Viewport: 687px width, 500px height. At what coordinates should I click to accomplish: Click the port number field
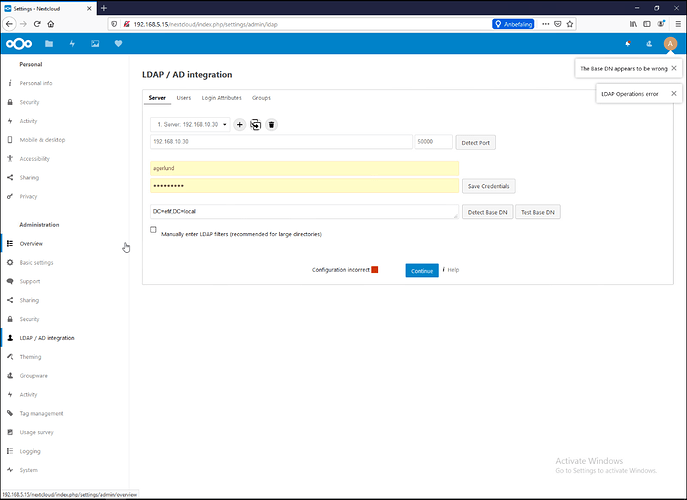433,142
